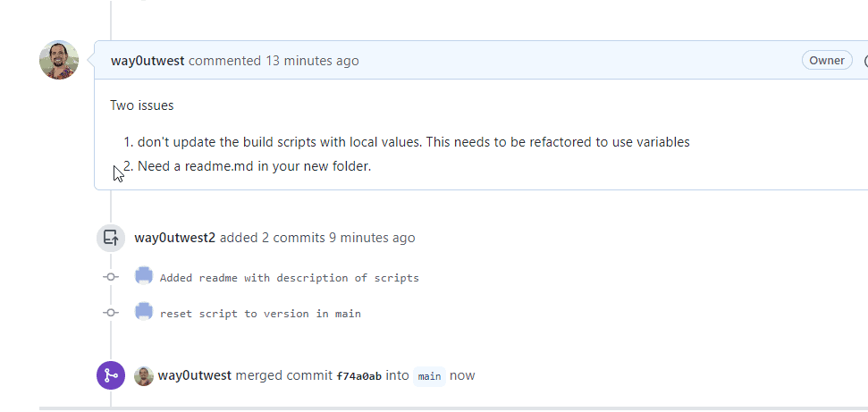Click the main branch label
The image size is (868, 412).
(430, 376)
